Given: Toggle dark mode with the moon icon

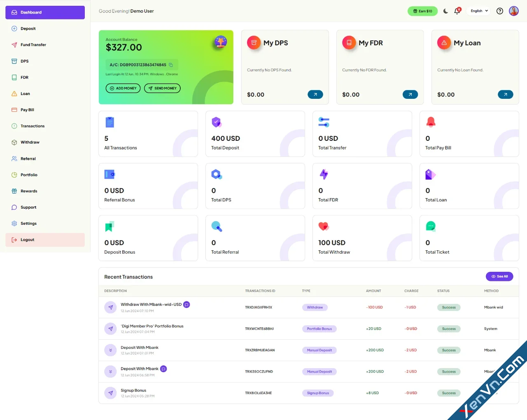Looking at the screenshot, I should point(445,11).
